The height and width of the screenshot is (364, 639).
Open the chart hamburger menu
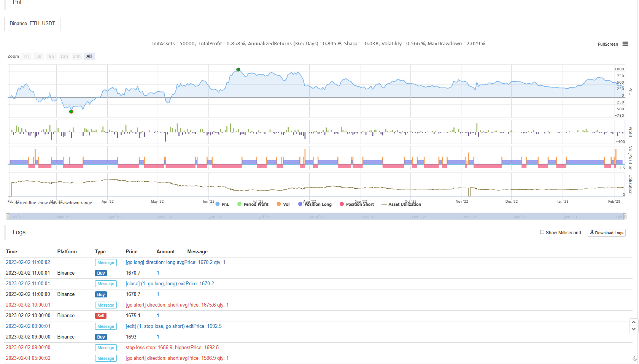[x=625, y=44]
